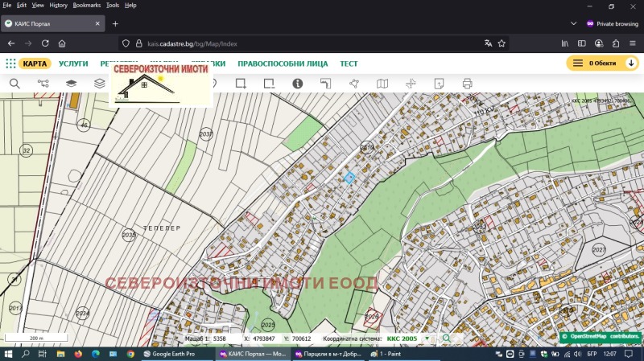
Task: Click parcel label 2037 on map
Action: click(x=206, y=134)
